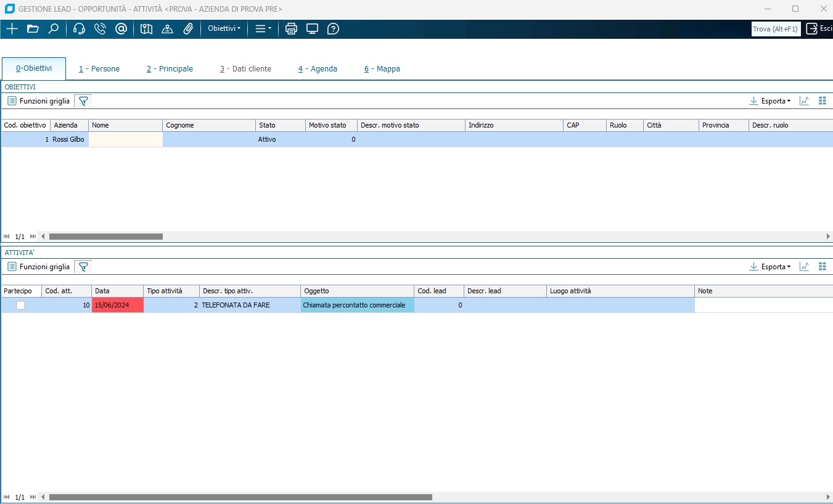Click Funzioni griglia in Obiettivi section
This screenshot has width=833, height=504.
coord(38,101)
